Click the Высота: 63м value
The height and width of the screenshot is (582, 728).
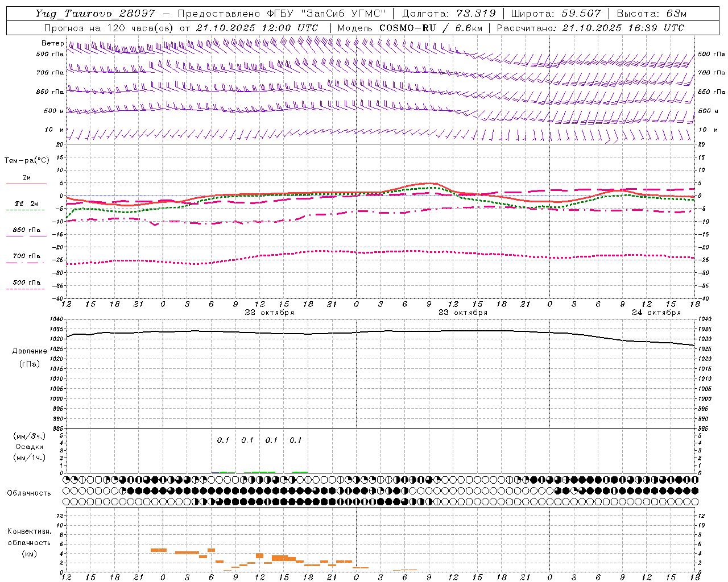[652, 14]
